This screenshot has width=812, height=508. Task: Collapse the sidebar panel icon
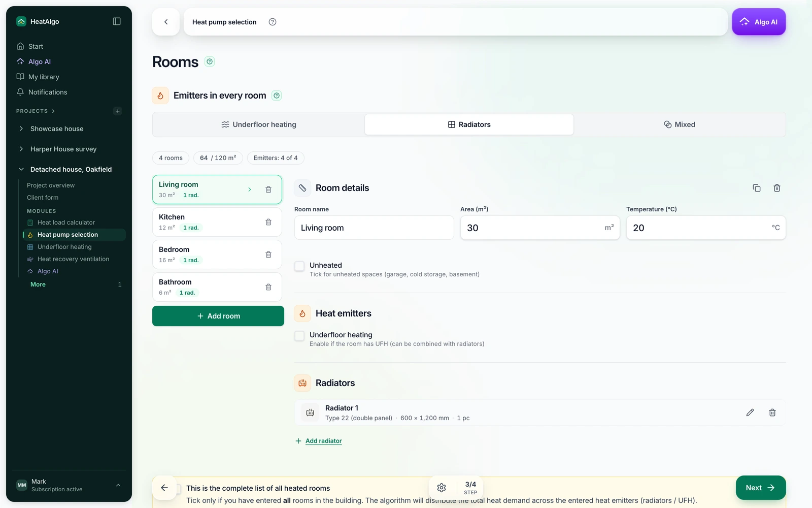pos(117,21)
